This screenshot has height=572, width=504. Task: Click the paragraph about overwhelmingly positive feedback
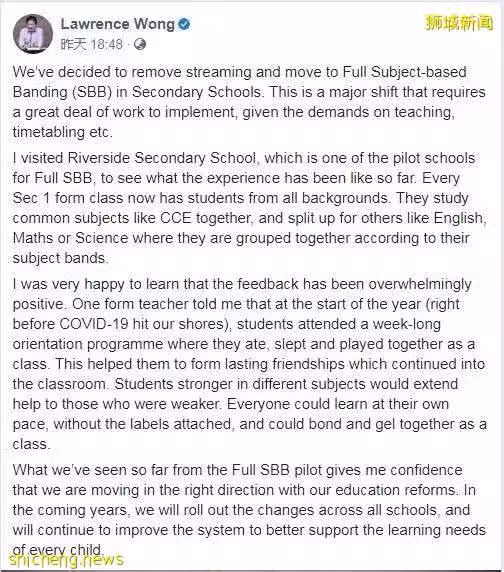pos(249,364)
